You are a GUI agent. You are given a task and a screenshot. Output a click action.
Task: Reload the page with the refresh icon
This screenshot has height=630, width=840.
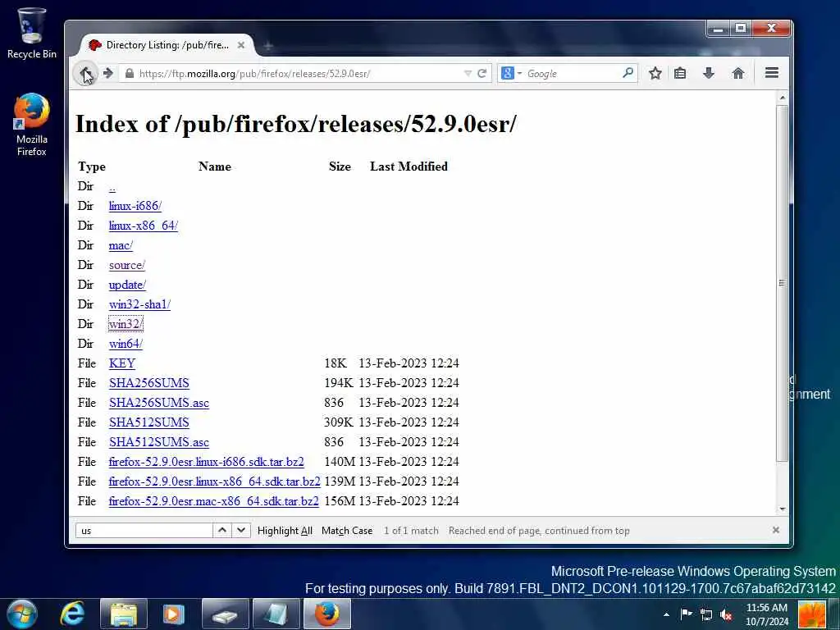coord(482,73)
